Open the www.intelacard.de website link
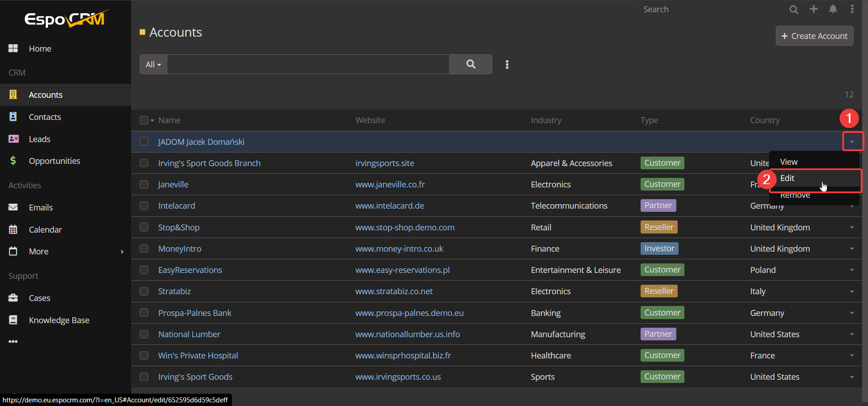 [389, 206]
